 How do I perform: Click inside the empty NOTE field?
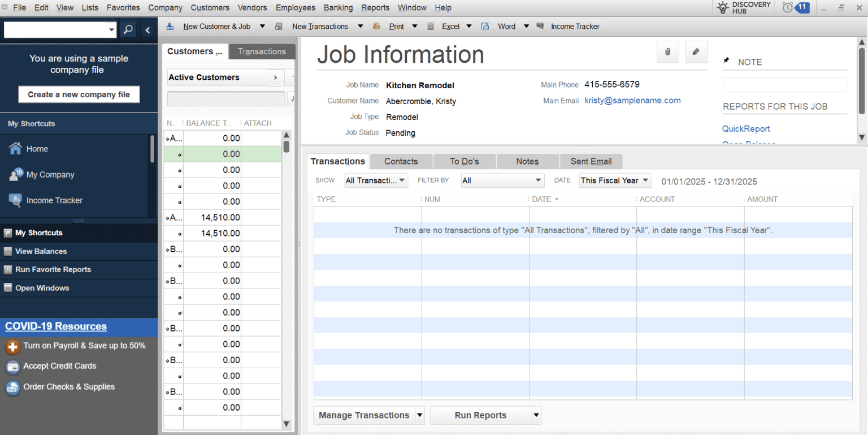[784, 84]
